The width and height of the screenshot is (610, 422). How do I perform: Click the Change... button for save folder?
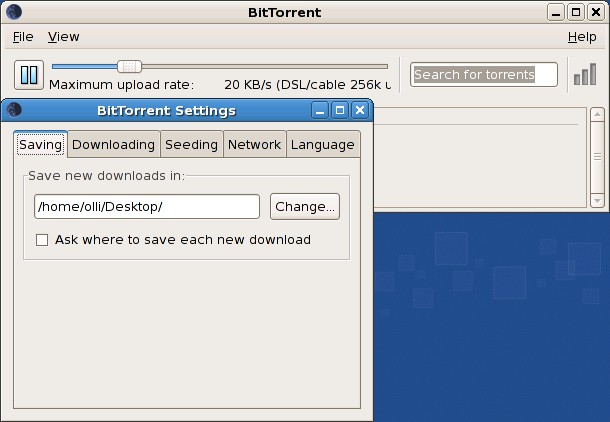(305, 207)
